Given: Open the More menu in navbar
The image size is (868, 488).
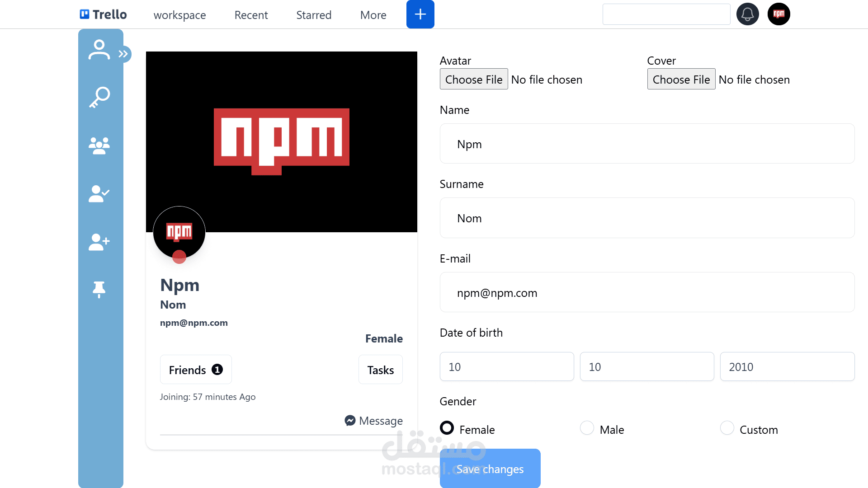Looking at the screenshot, I should (373, 15).
